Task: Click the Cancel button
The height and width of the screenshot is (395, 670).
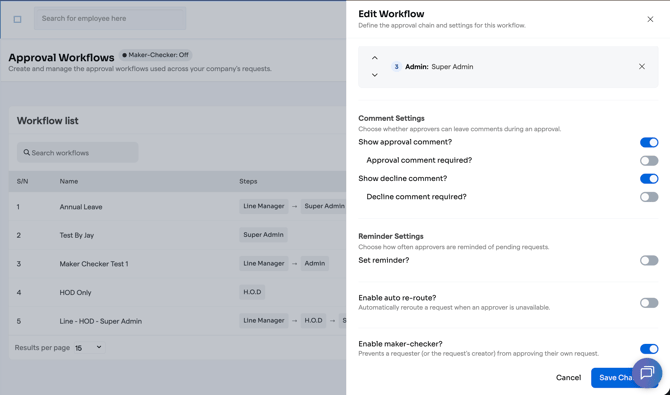Action: [568, 377]
